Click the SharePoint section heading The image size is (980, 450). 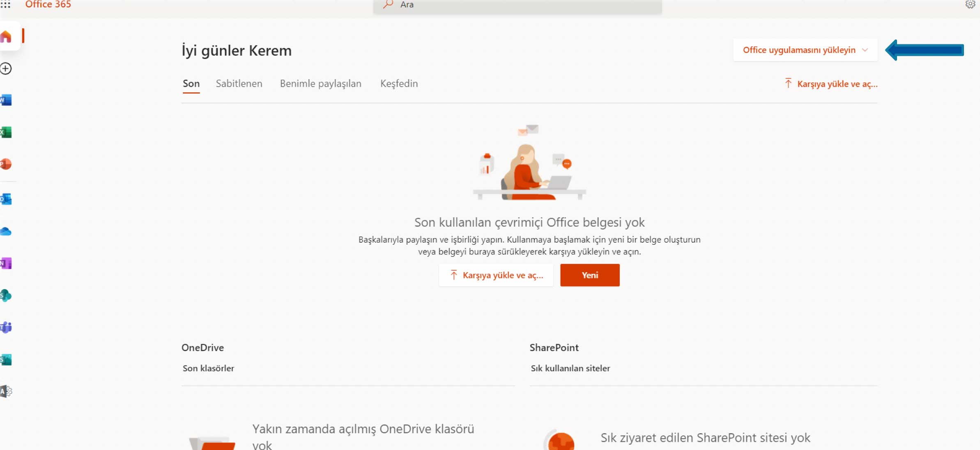click(x=554, y=348)
